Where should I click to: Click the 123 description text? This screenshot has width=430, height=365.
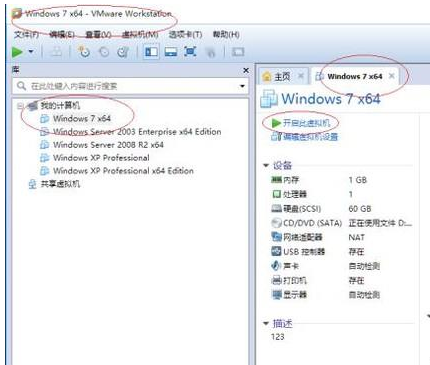278,337
